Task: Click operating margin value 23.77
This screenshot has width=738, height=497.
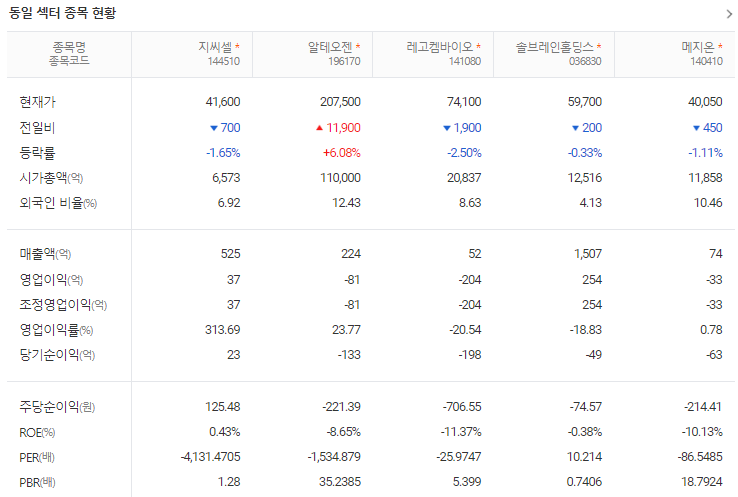Action: pyautogui.click(x=346, y=330)
